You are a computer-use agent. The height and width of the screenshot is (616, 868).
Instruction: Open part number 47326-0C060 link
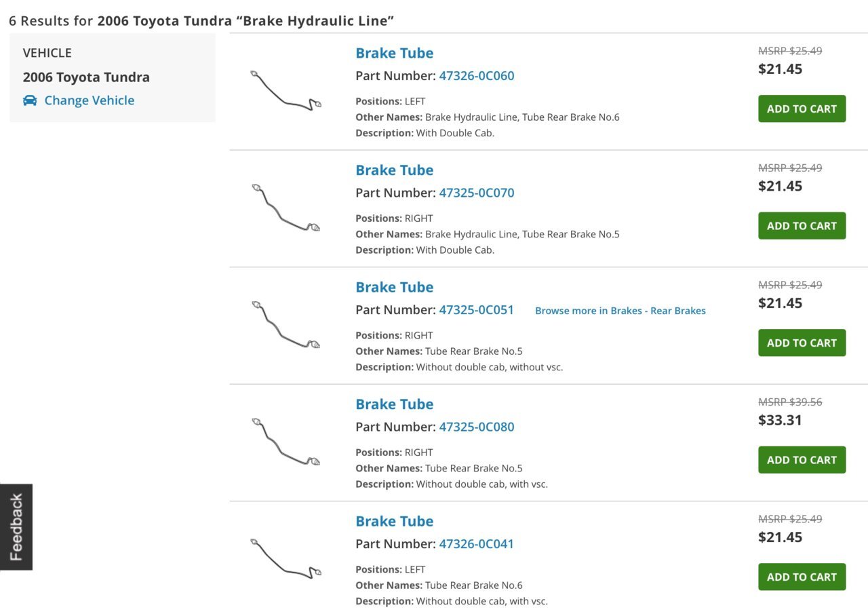(x=477, y=76)
